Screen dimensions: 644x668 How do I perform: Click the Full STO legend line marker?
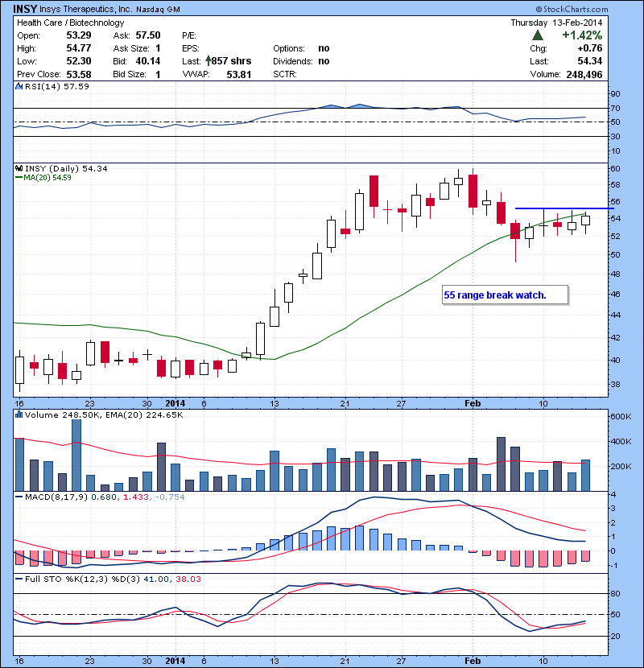[19, 579]
